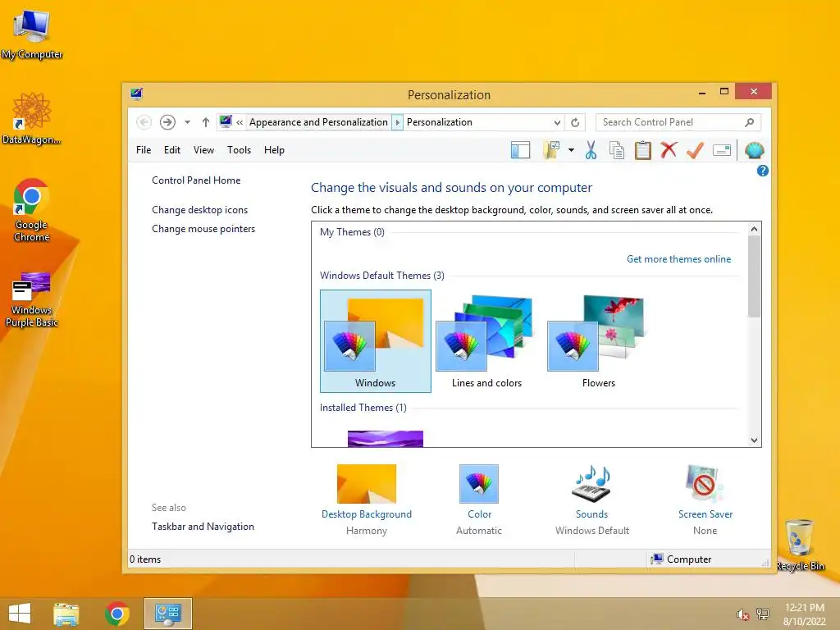Open the Windows Start button
Screen dimensions: 840x630
tap(20, 614)
